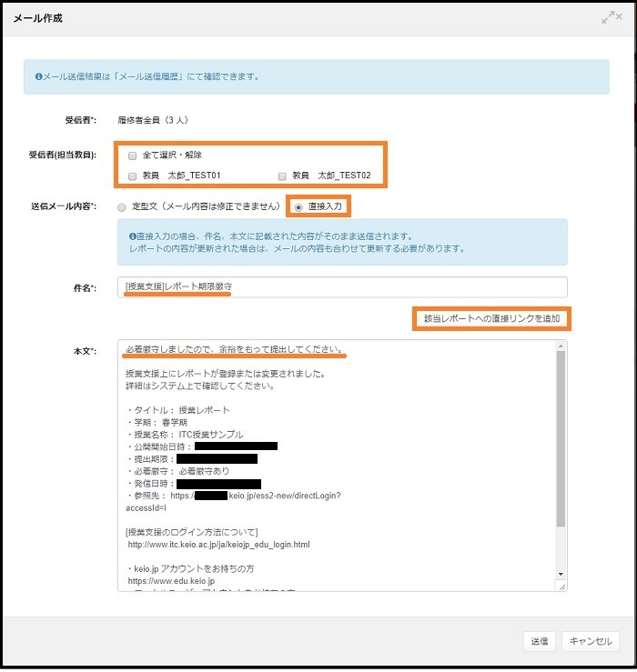Click the down arrow of the 本文 scrollbar
This screenshot has height=672, width=637.
point(561,576)
